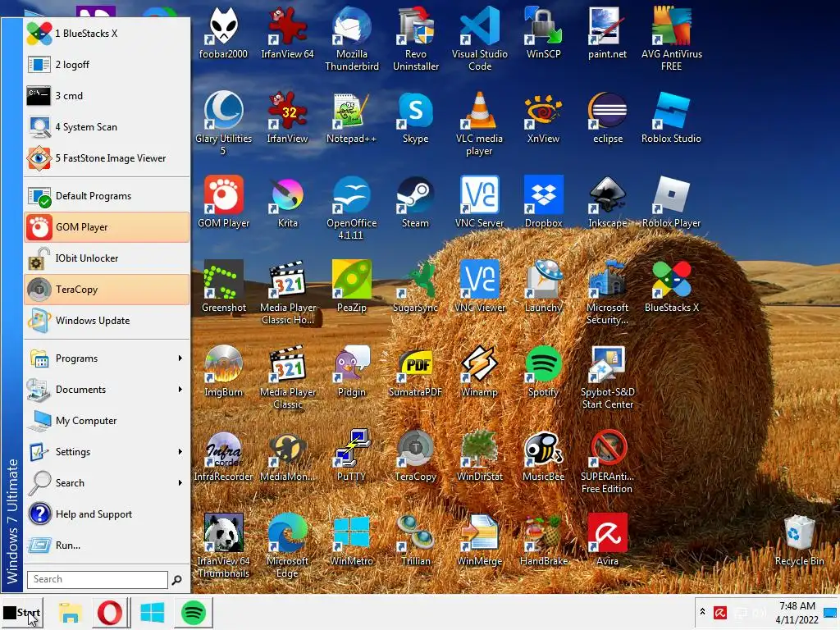The width and height of the screenshot is (840, 630).
Task: Click the PuTTY desktop icon
Action: point(351,456)
